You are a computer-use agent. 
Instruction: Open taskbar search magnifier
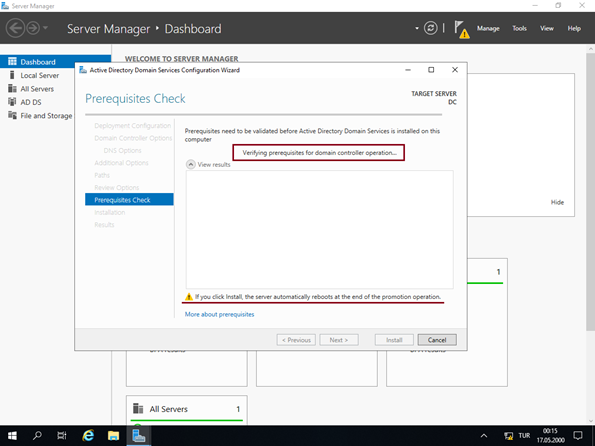point(37,436)
